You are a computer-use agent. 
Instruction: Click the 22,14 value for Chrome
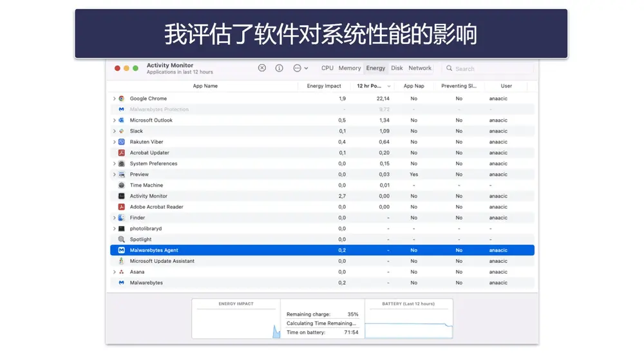[383, 99]
